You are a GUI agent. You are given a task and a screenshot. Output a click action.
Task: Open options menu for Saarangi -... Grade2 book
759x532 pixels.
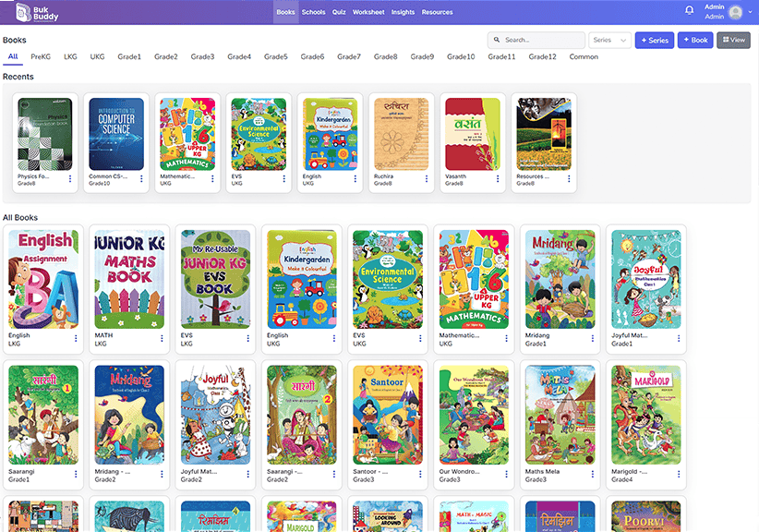pos(334,475)
